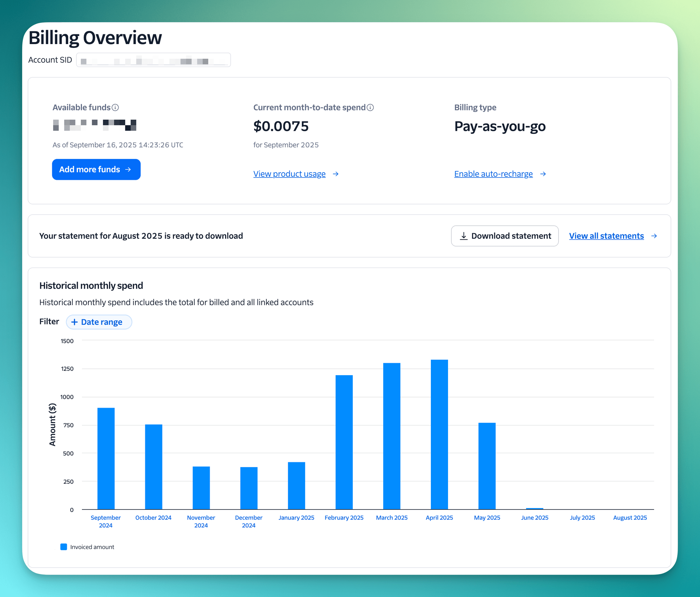Click arrow icon after View product usage
Screen dimensions: 700x597
pyautogui.click(x=336, y=174)
